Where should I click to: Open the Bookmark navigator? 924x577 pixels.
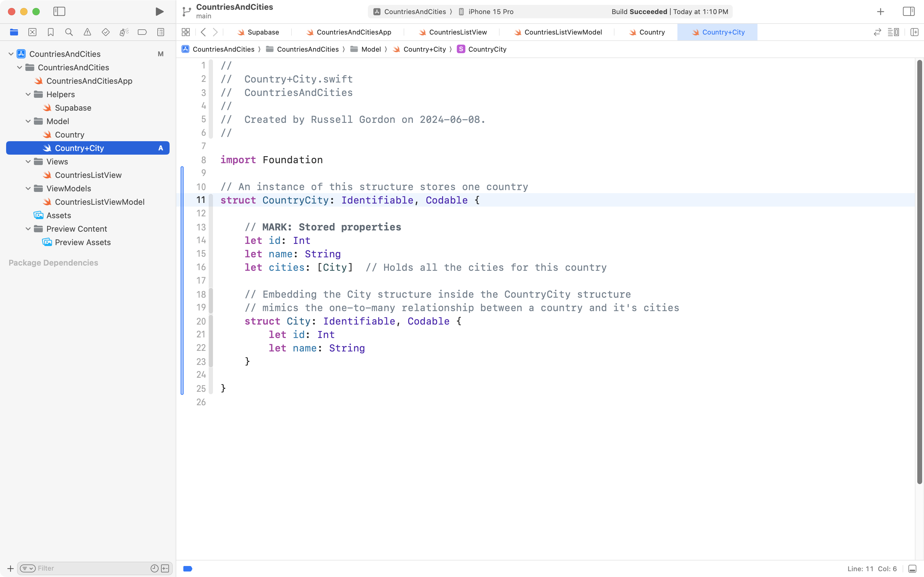51,32
